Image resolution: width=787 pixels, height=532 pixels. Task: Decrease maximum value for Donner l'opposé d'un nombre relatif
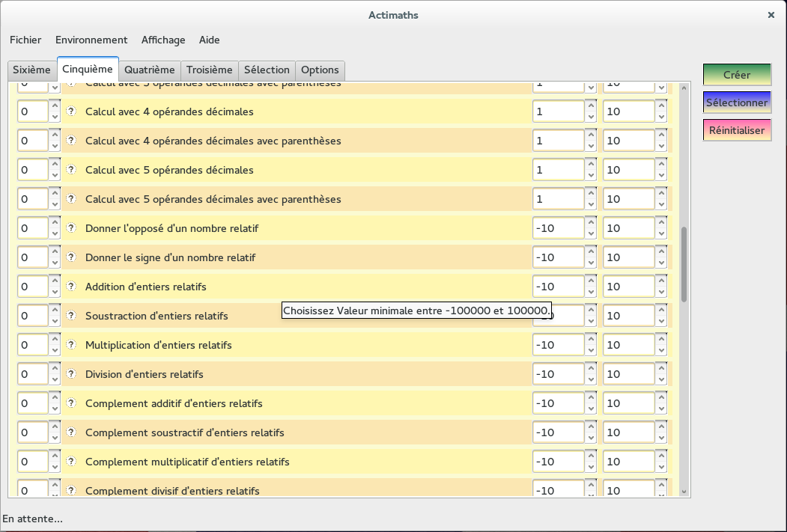[660, 233]
